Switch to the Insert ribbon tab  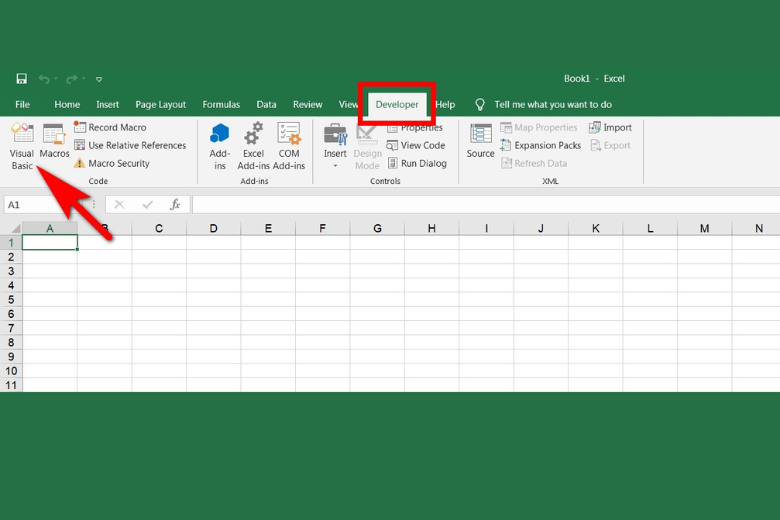[107, 104]
